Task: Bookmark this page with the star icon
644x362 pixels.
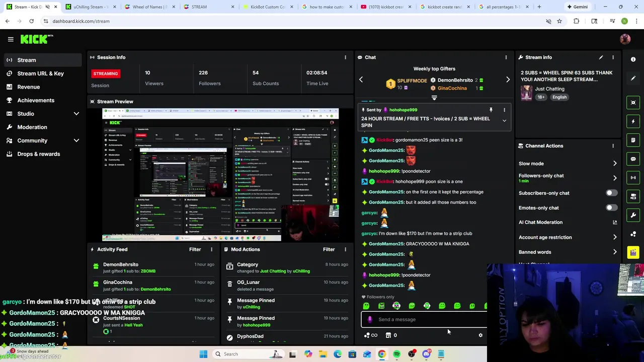Action: click(559, 21)
